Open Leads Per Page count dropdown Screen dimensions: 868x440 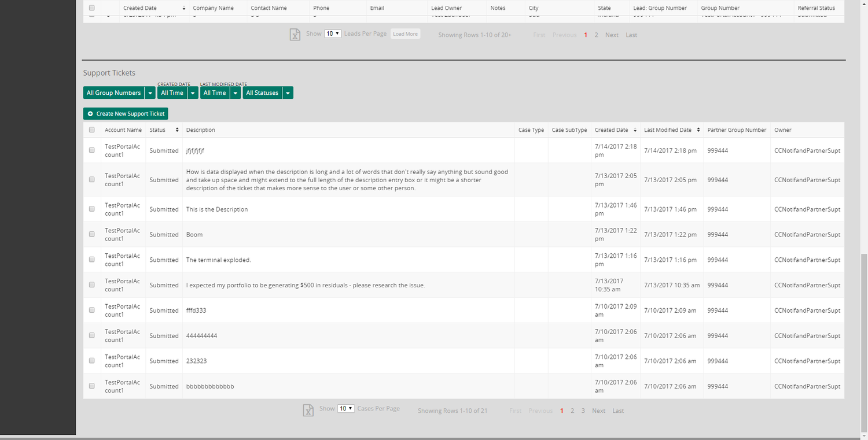tap(333, 34)
